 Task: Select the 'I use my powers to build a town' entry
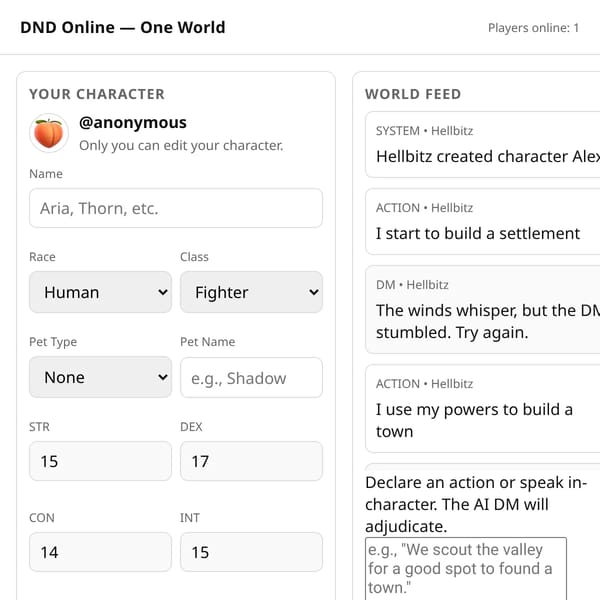click(x=483, y=409)
